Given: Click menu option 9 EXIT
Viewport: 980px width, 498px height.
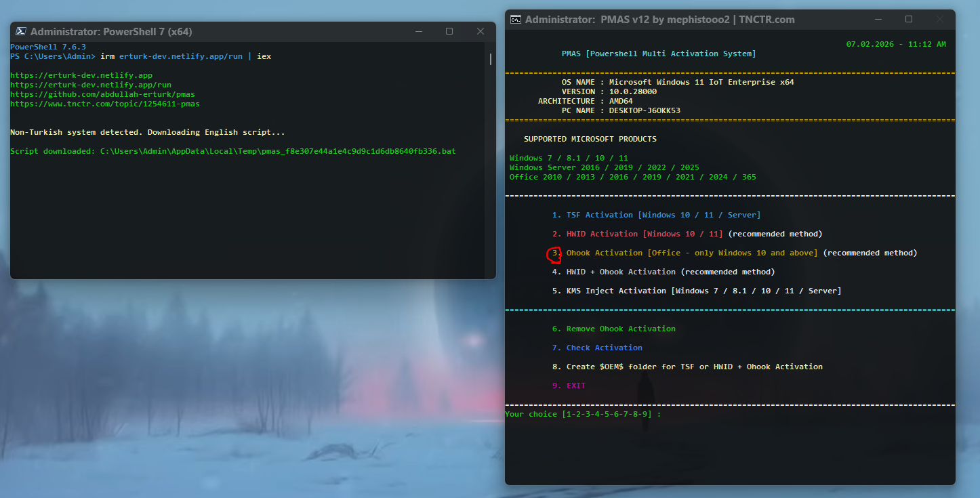Looking at the screenshot, I should click(x=569, y=386).
